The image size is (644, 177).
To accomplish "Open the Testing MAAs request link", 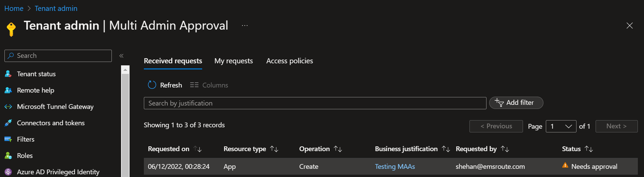I will 395,166.
